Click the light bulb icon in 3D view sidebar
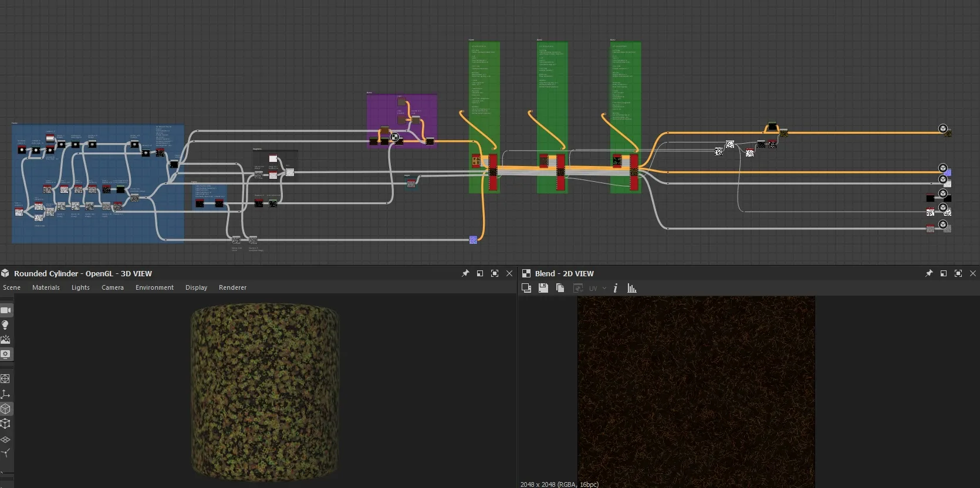 coord(5,325)
